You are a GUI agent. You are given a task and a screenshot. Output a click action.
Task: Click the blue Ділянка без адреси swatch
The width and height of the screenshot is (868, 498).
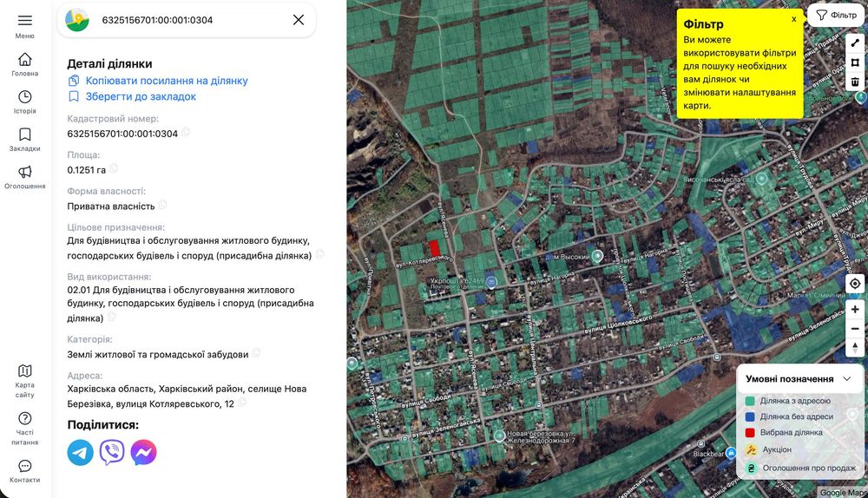click(750, 416)
